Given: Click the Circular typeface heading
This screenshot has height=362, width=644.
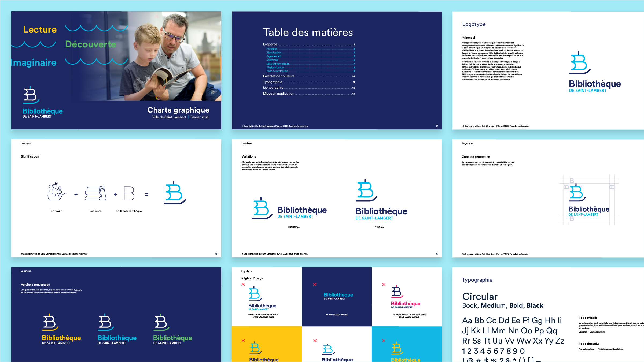Looking at the screenshot, I should [480, 296].
